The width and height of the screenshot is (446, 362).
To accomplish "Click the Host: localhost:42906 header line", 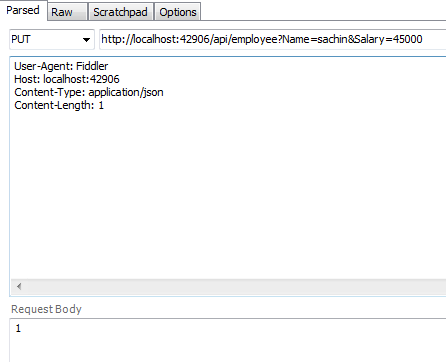I will coord(67,79).
